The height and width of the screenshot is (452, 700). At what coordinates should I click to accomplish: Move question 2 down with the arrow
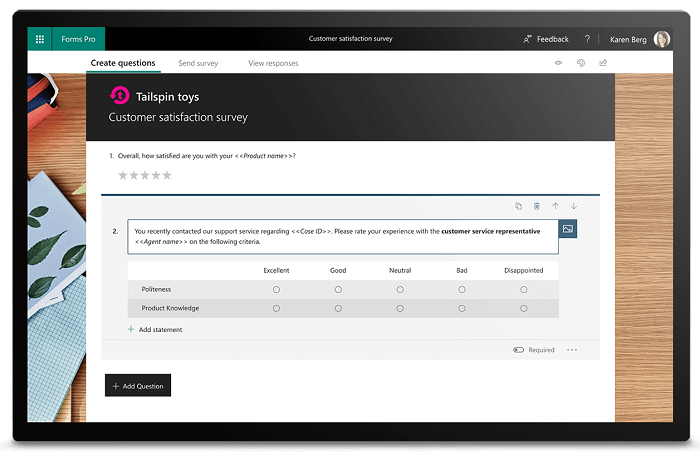coord(574,206)
